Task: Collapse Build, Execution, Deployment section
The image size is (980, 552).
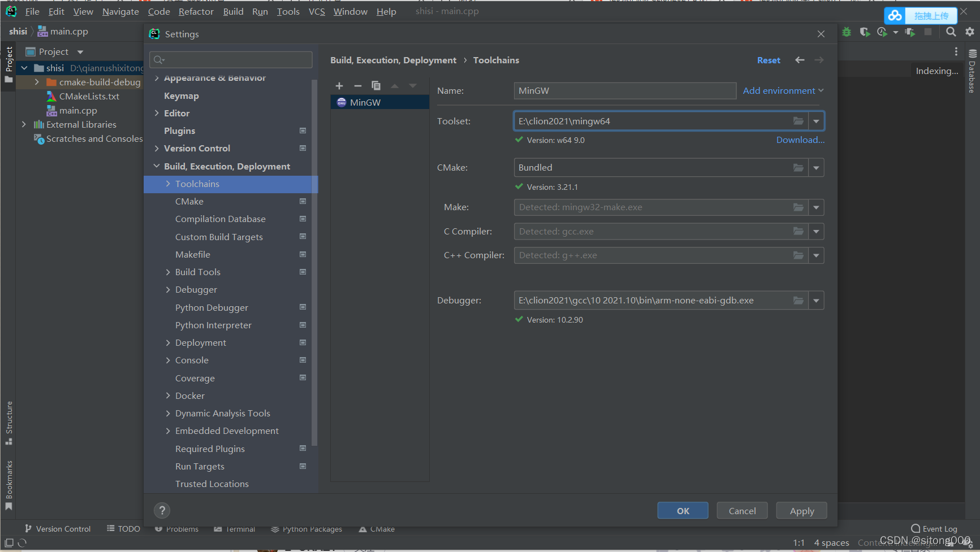Action: pyautogui.click(x=157, y=166)
